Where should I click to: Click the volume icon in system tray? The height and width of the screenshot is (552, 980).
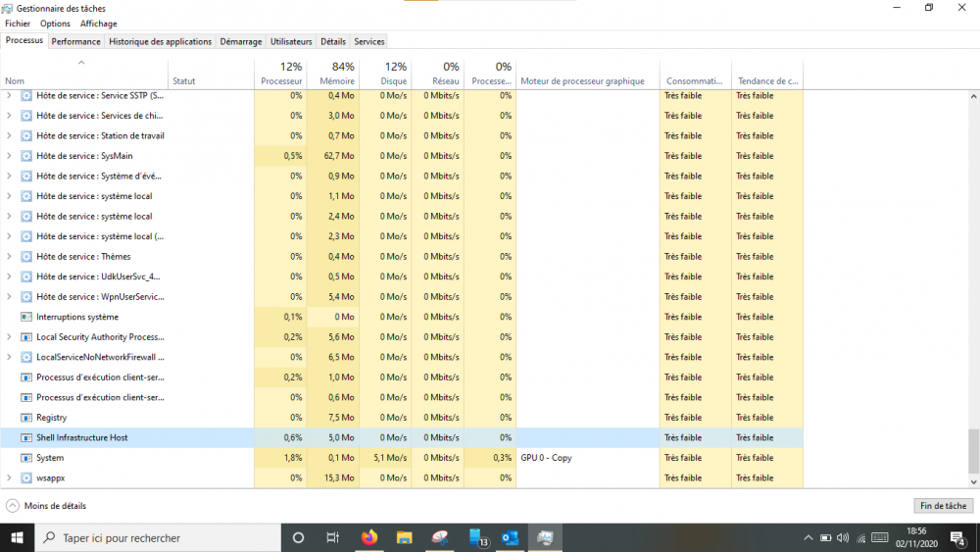[843, 537]
